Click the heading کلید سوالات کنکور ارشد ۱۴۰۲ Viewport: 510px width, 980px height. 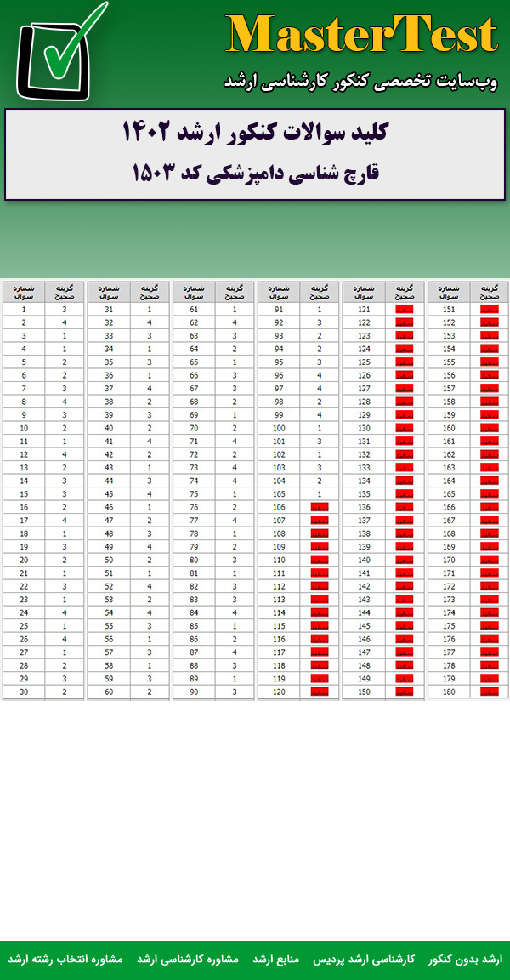click(255, 133)
